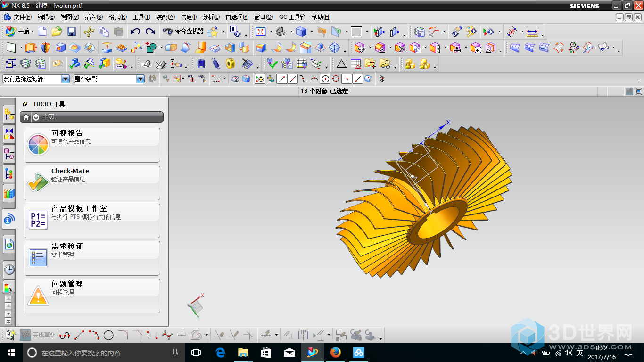Viewport: 644px width, 362px height.
Task: Click the Windows search box on taskbar
Action: pyautogui.click(x=103, y=353)
